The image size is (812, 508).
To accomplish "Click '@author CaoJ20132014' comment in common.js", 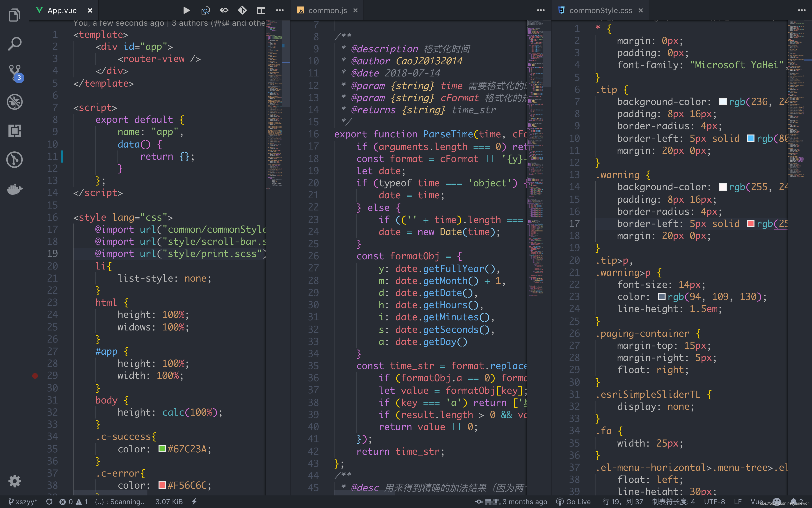I will tap(407, 61).
